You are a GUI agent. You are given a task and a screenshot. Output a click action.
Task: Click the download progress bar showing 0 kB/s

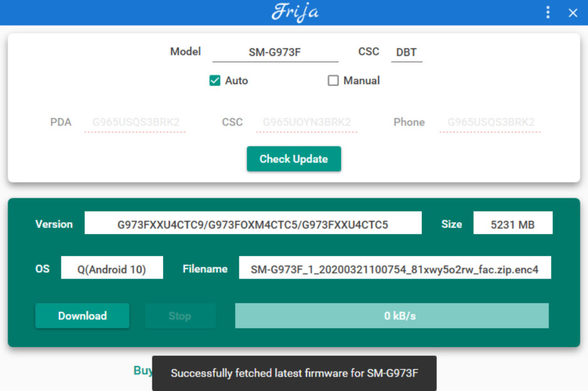click(x=392, y=316)
